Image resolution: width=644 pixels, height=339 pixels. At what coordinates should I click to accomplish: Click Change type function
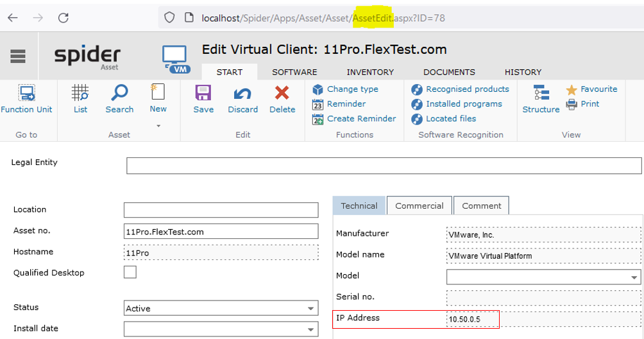pyautogui.click(x=345, y=89)
